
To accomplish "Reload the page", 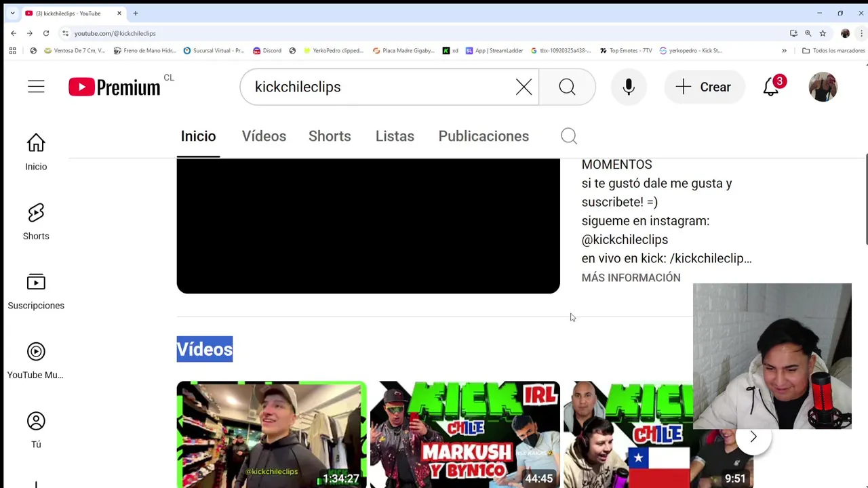I will pyautogui.click(x=46, y=33).
